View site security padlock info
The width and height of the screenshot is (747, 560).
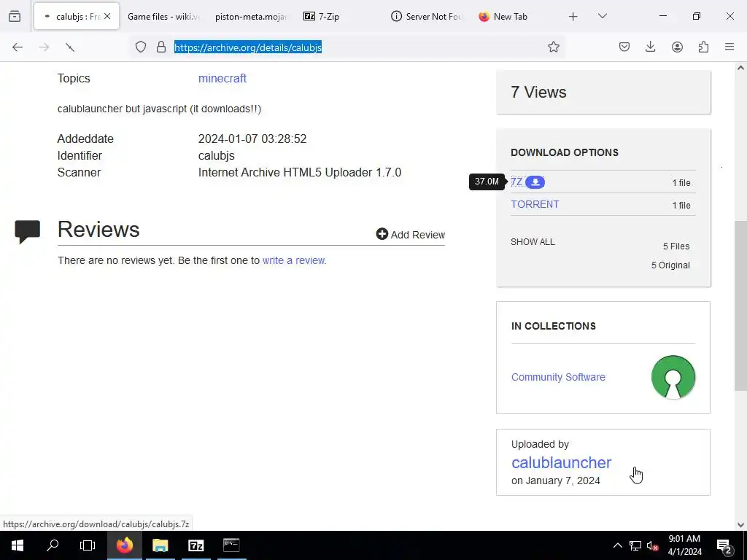pyautogui.click(x=161, y=47)
